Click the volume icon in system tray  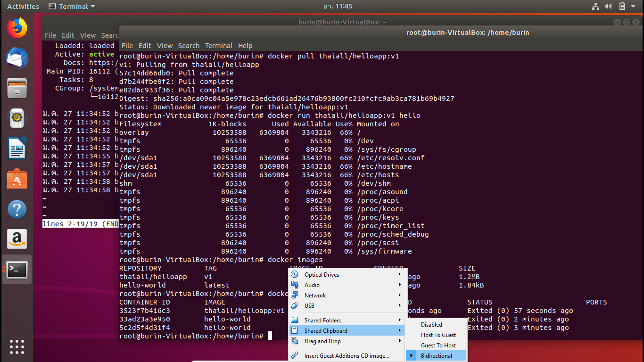tap(608, 7)
